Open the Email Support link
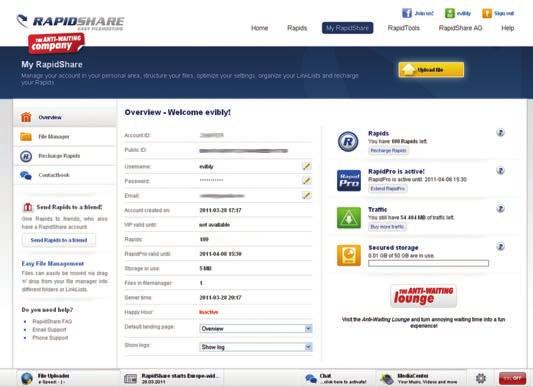 coord(49,330)
